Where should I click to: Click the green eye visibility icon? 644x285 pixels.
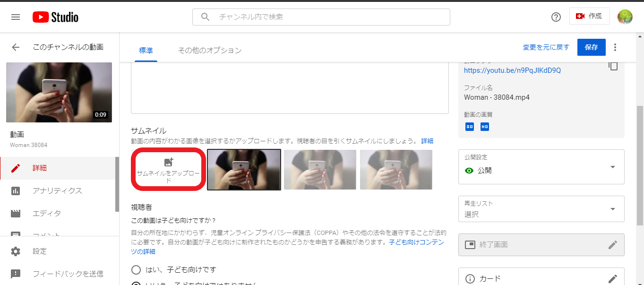coord(469,171)
